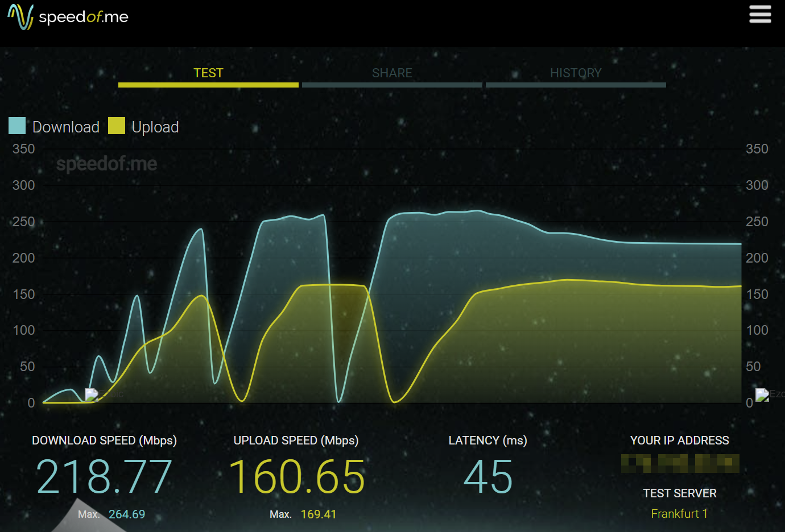The width and height of the screenshot is (785, 532).
Task: Open the hamburger menu icon
Action: pyautogui.click(x=760, y=14)
